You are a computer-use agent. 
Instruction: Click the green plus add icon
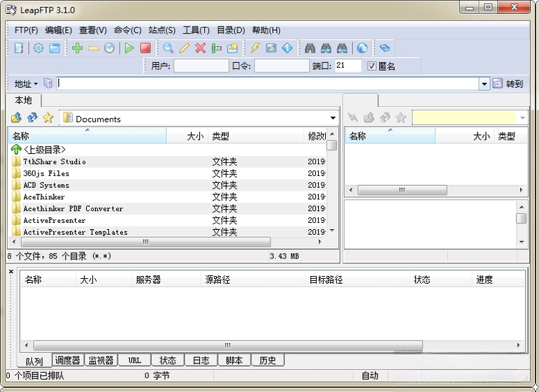78,48
